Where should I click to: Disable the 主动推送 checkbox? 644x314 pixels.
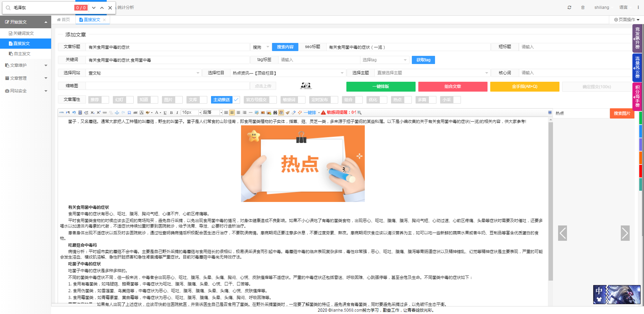pyautogui.click(x=237, y=99)
